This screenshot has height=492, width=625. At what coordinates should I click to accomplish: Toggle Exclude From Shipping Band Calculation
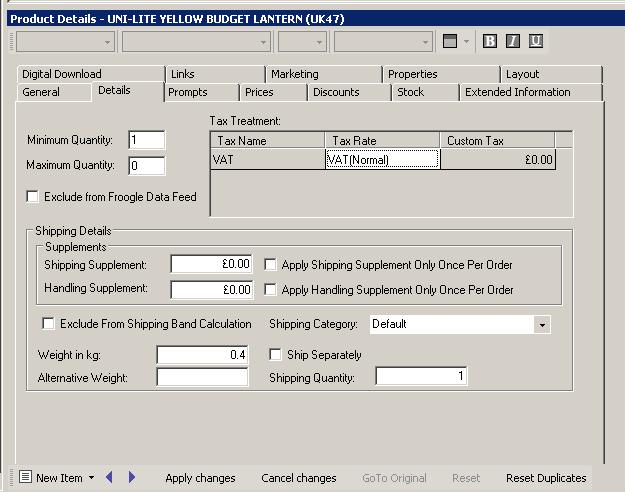[48, 324]
